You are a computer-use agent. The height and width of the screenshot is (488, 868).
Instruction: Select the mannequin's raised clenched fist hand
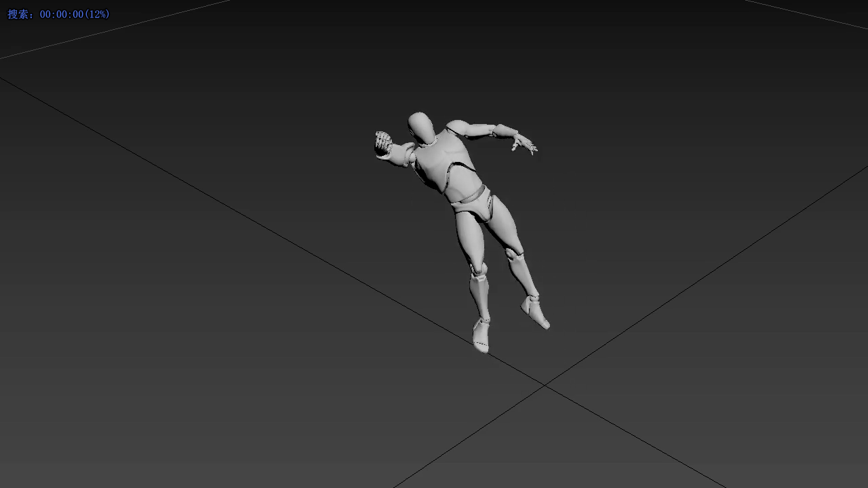click(384, 144)
